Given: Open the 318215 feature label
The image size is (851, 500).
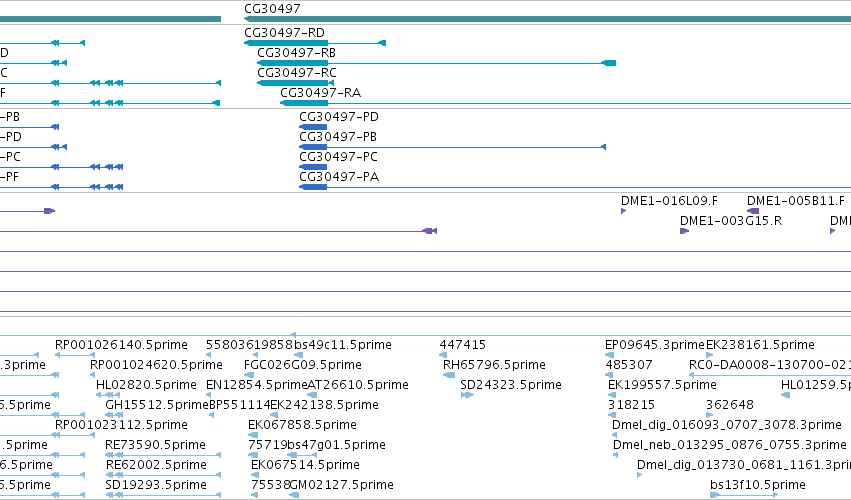Looking at the screenshot, I should pyautogui.click(x=631, y=405).
